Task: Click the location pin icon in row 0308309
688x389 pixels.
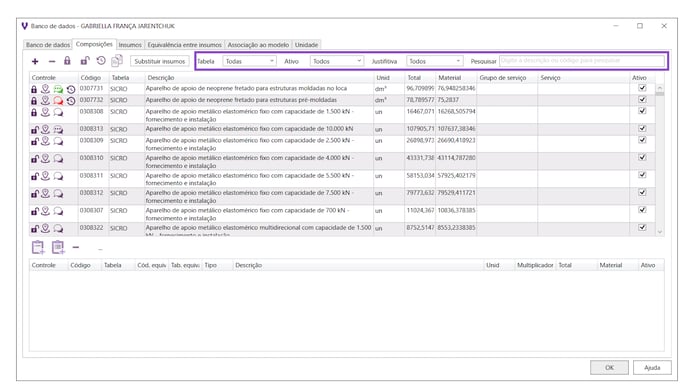Action: click(45, 141)
